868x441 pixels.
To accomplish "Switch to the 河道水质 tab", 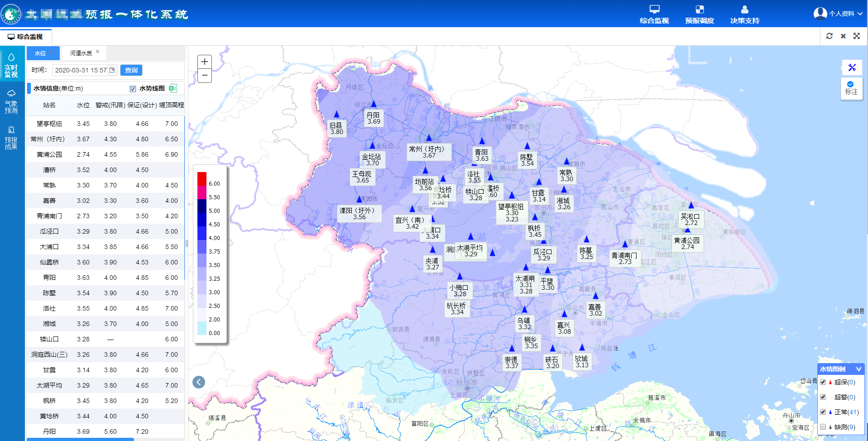I will click(x=81, y=53).
